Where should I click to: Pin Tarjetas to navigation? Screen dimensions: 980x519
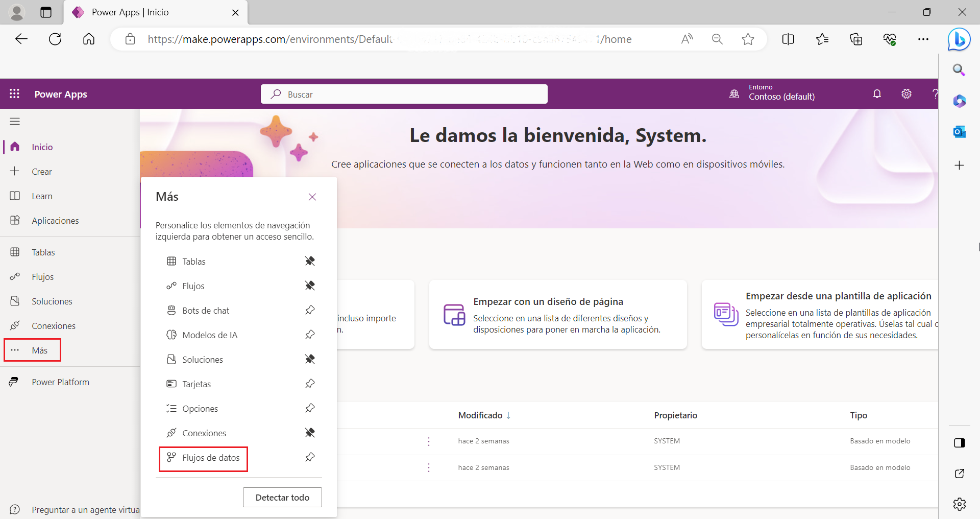point(310,384)
